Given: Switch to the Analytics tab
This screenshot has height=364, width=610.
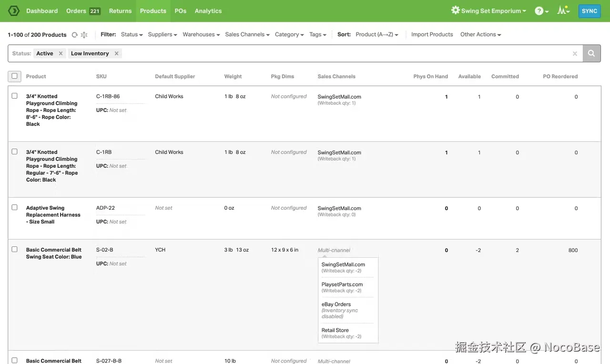Looking at the screenshot, I should [208, 11].
